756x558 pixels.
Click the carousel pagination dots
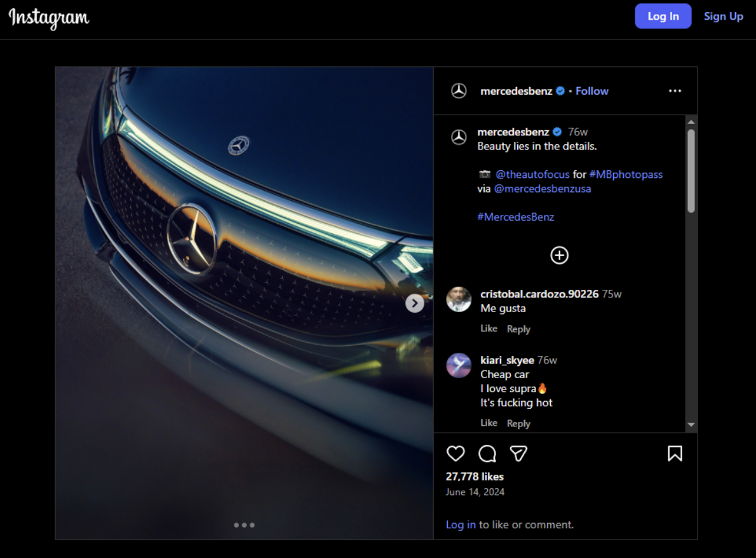[244, 525]
